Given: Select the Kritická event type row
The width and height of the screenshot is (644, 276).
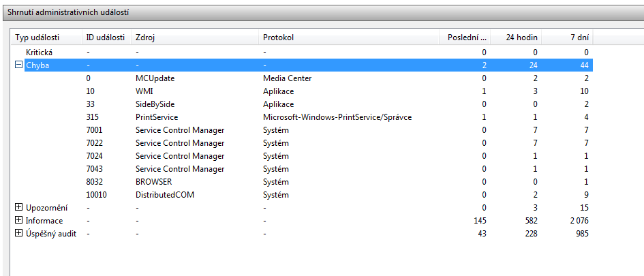Looking at the screenshot, I should 40,52.
